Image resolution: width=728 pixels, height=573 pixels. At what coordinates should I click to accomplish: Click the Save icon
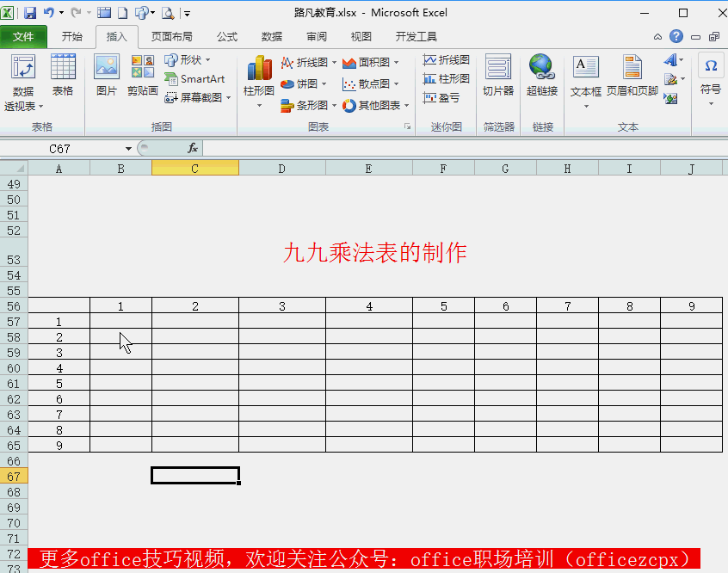(31, 12)
